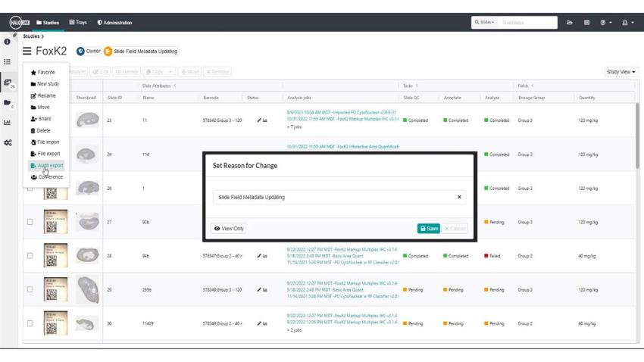Expand the Study View dropdown
This screenshot has height=362, width=644.
pyautogui.click(x=621, y=72)
